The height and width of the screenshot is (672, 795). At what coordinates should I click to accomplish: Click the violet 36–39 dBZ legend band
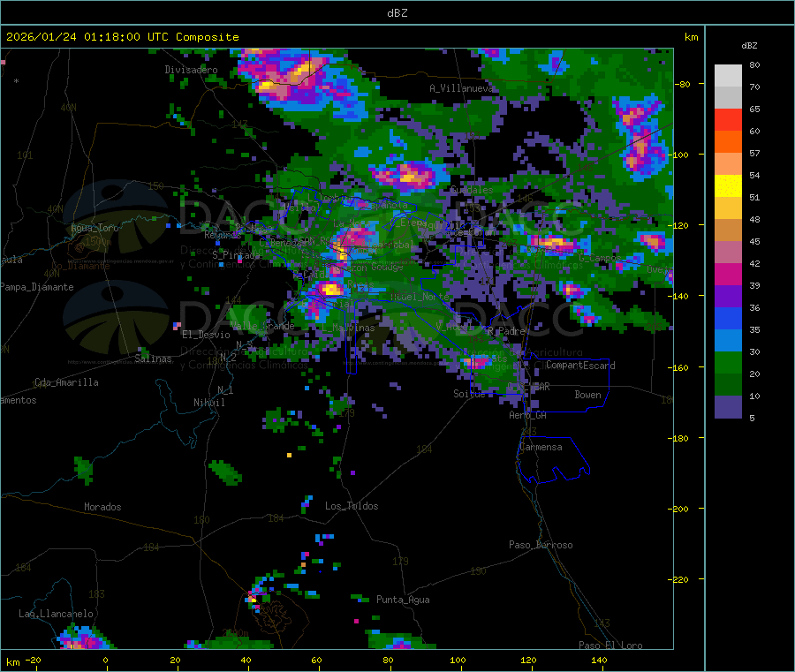click(x=728, y=297)
